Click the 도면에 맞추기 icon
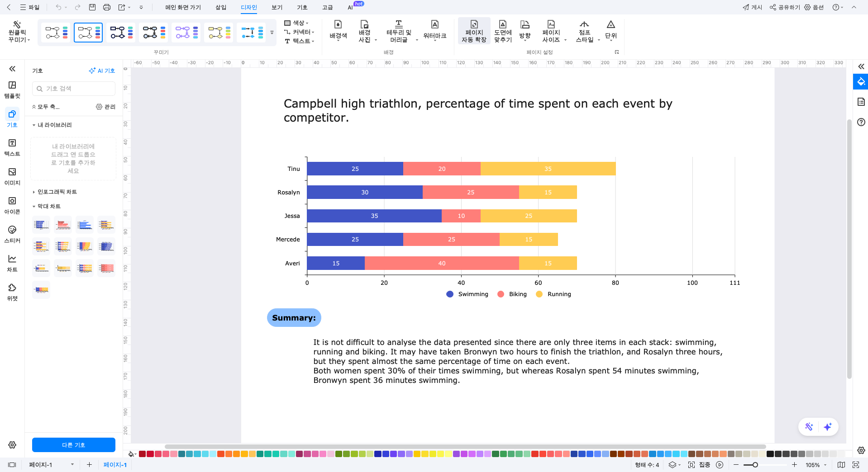This screenshot has width=868, height=472. tap(502, 30)
